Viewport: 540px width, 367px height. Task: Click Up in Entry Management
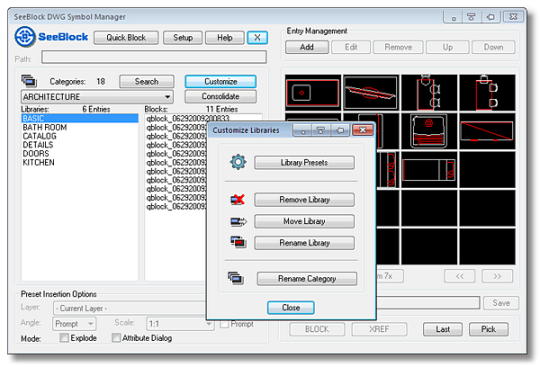[447, 47]
